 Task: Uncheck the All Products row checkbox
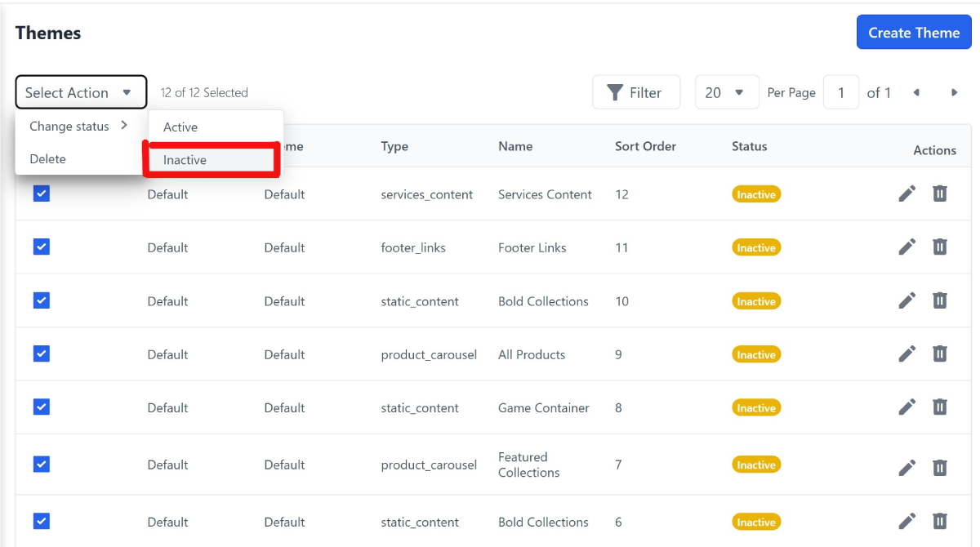point(42,354)
